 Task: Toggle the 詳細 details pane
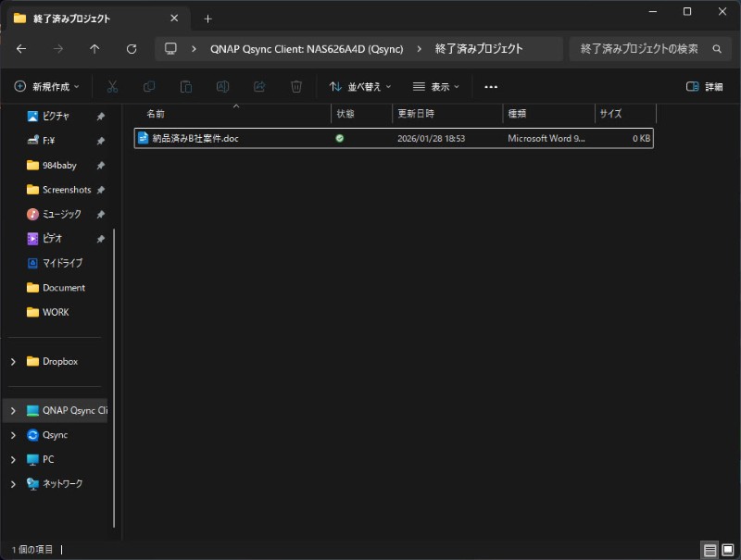[704, 86]
